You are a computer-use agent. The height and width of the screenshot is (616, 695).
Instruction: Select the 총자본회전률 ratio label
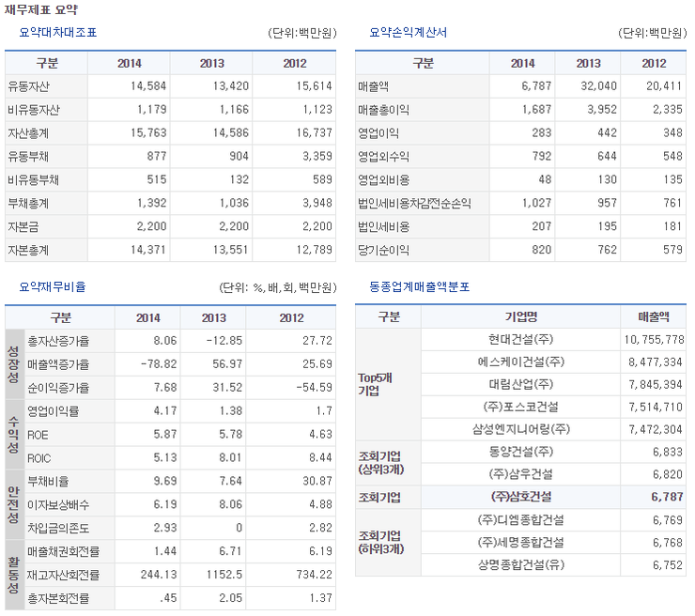click(x=58, y=599)
